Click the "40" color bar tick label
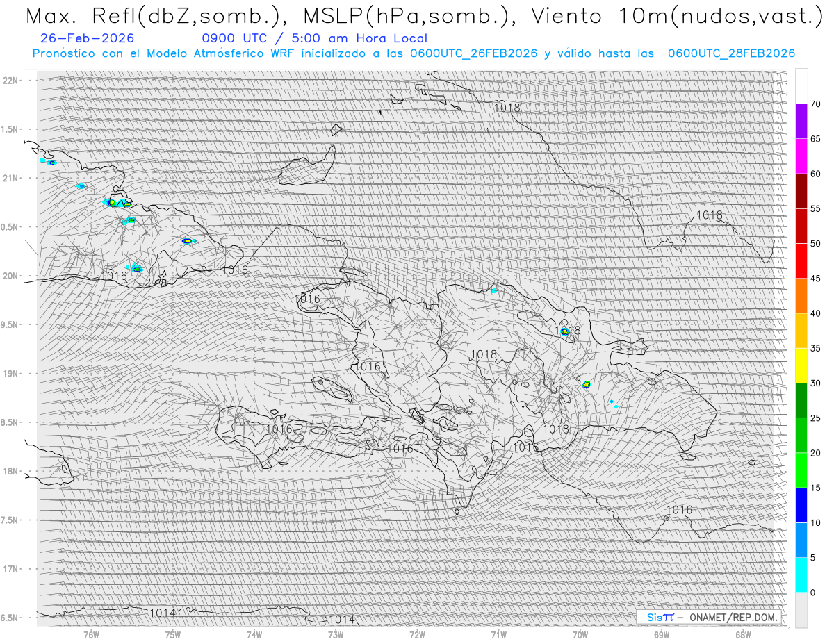This screenshot has width=834, height=644. tap(816, 313)
